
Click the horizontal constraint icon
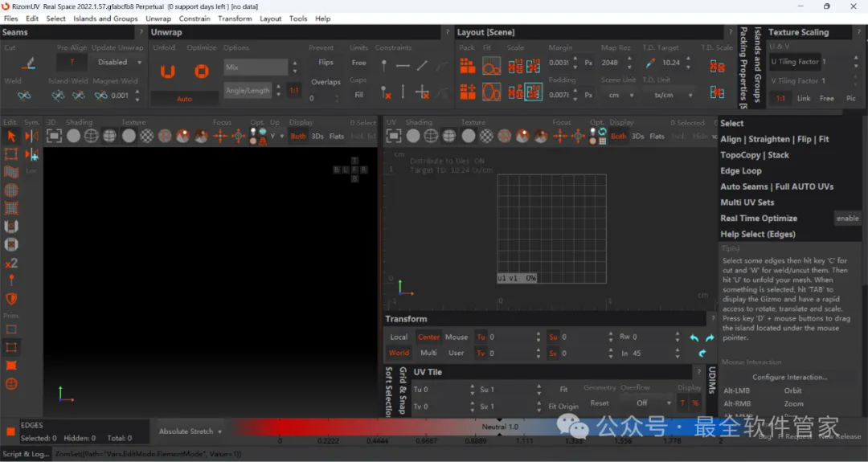click(x=403, y=66)
